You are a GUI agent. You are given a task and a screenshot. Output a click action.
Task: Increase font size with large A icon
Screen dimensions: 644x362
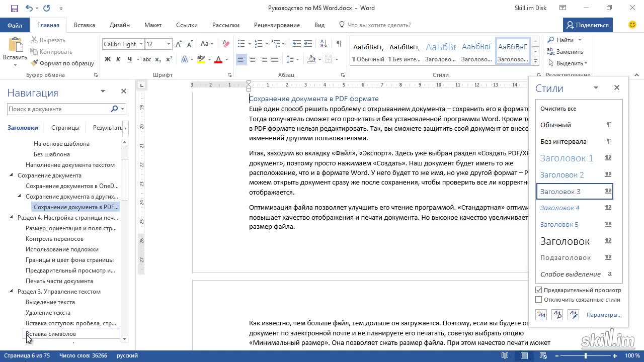click(179, 44)
